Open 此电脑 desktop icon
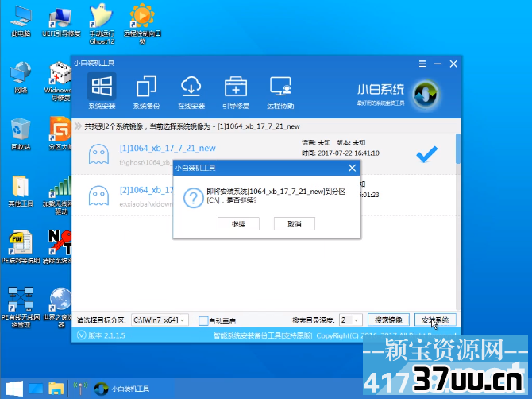The image size is (532, 399). pyautogui.click(x=21, y=21)
